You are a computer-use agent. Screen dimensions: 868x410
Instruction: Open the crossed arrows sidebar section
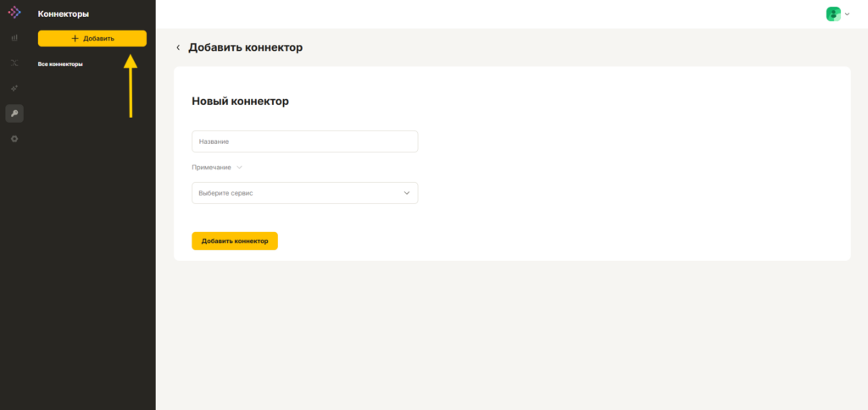click(x=14, y=63)
